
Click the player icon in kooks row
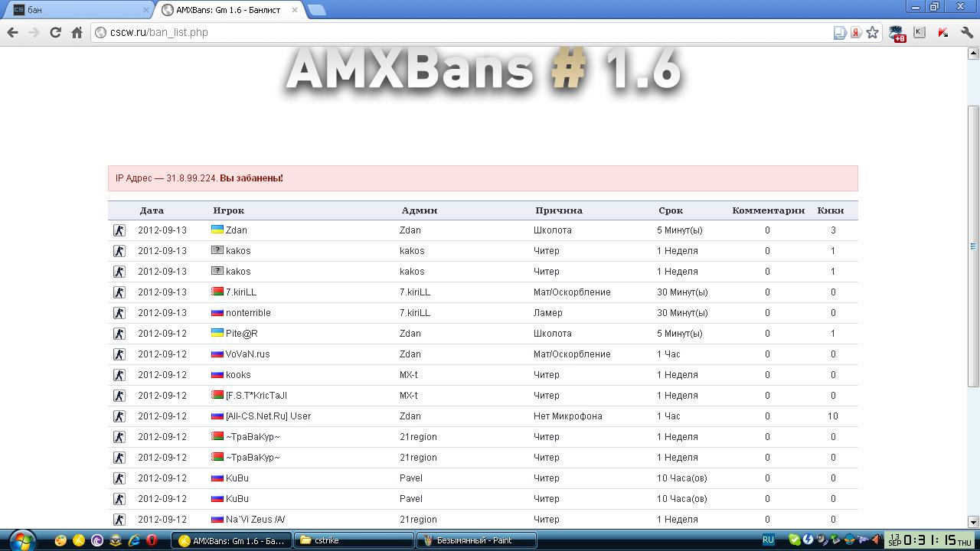point(119,374)
